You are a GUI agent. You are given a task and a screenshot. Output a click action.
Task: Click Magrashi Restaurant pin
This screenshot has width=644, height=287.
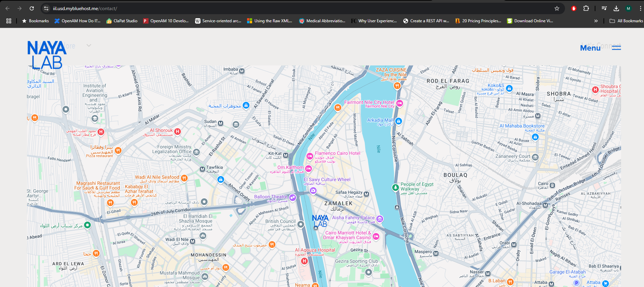[110, 203]
